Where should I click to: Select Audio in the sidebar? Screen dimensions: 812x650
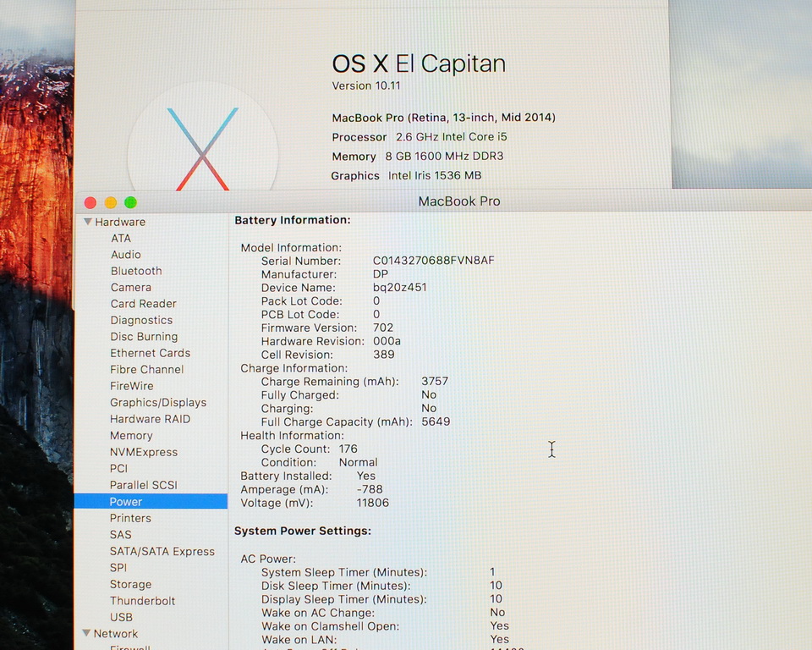point(126,255)
